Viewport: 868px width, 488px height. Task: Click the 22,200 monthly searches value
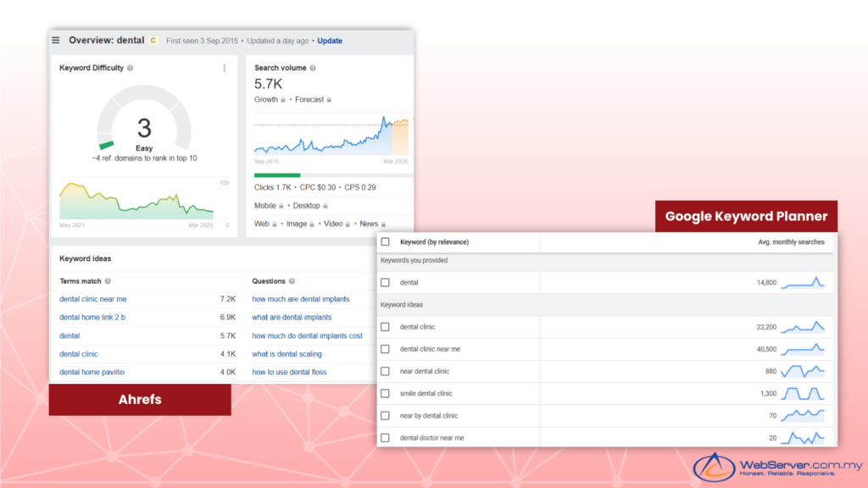766,327
